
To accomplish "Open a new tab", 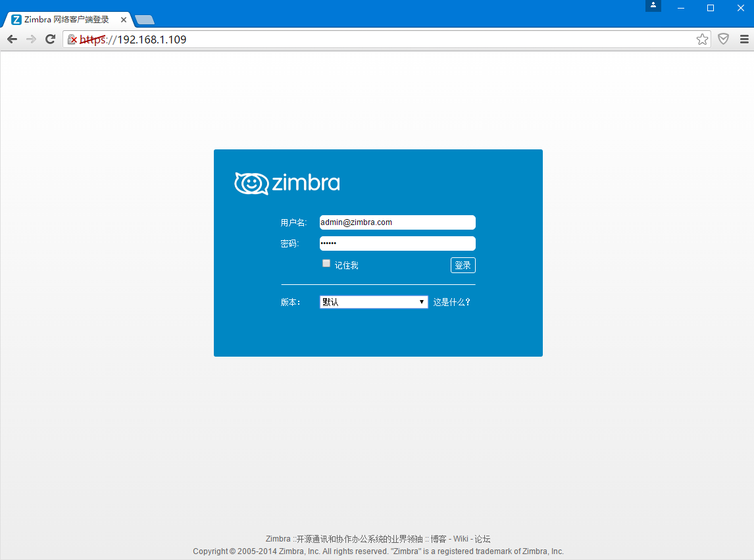I will [x=144, y=20].
